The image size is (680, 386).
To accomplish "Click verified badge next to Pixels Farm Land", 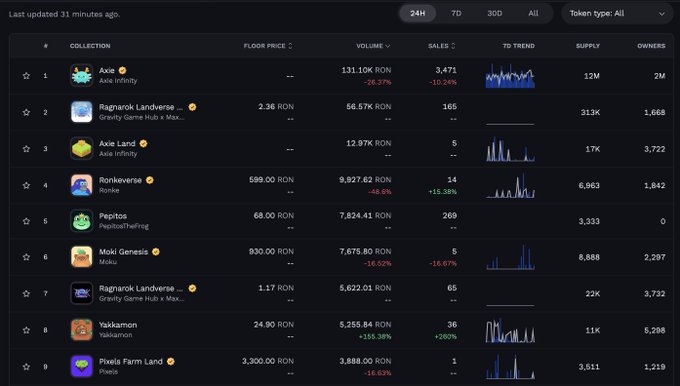I will point(170,361).
